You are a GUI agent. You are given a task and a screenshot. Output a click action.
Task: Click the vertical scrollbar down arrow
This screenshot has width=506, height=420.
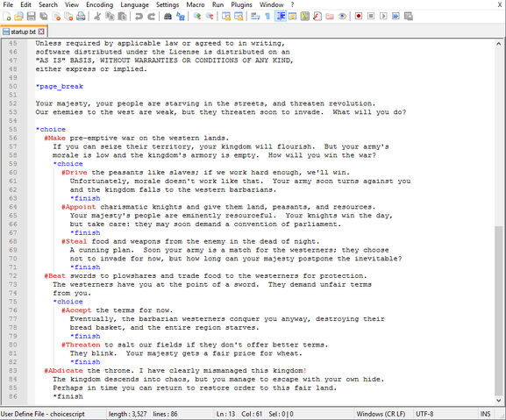pos(499,400)
